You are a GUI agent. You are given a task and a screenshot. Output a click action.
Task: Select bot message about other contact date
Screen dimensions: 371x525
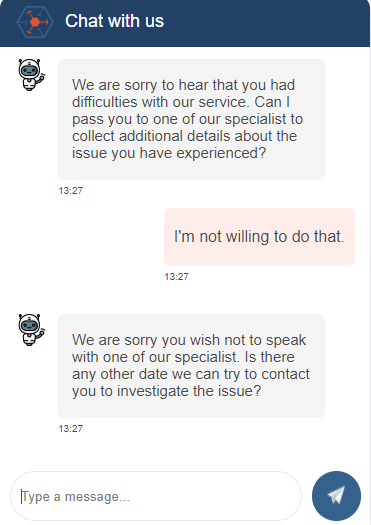pyautogui.click(x=192, y=366)
